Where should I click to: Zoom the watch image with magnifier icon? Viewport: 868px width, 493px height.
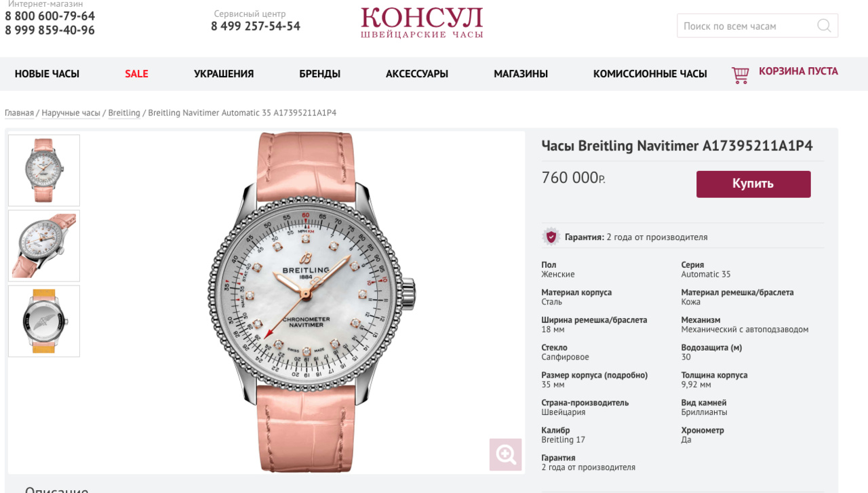click(x=506, y=454)
